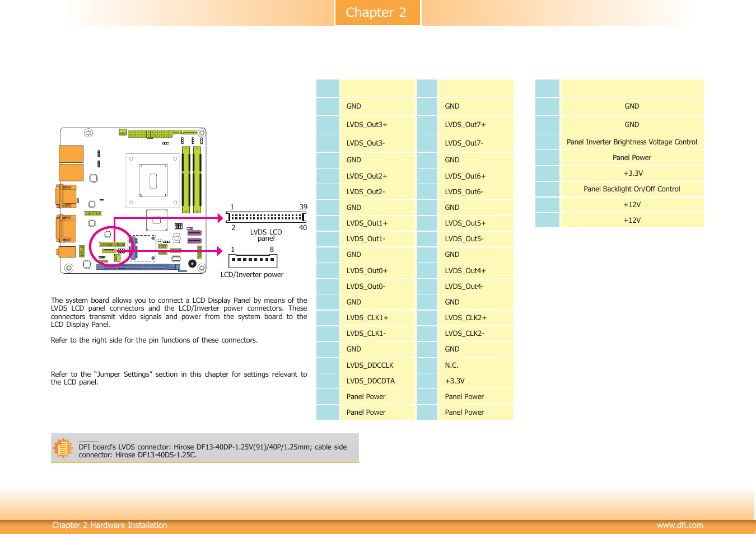Open the www.dfi.com link in the footer
This screenshot has width=756, height=534.
point(680,525)
